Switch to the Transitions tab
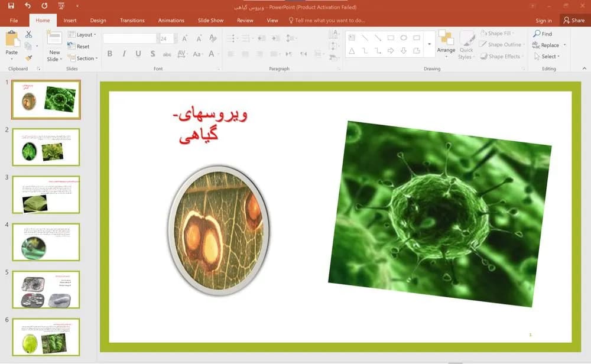The width and height of the screenshot is (591, 364). pyautogui.click(x=132, y=20)
